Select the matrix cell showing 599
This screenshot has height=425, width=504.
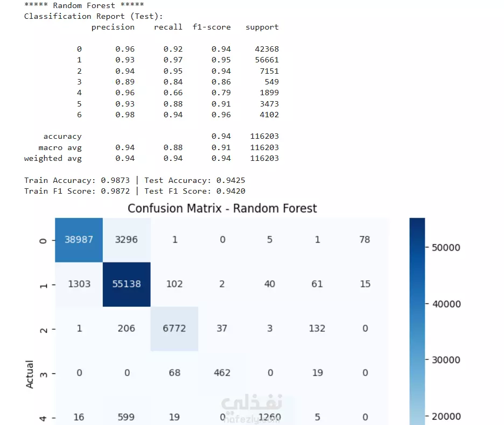[x=127, y=410]
